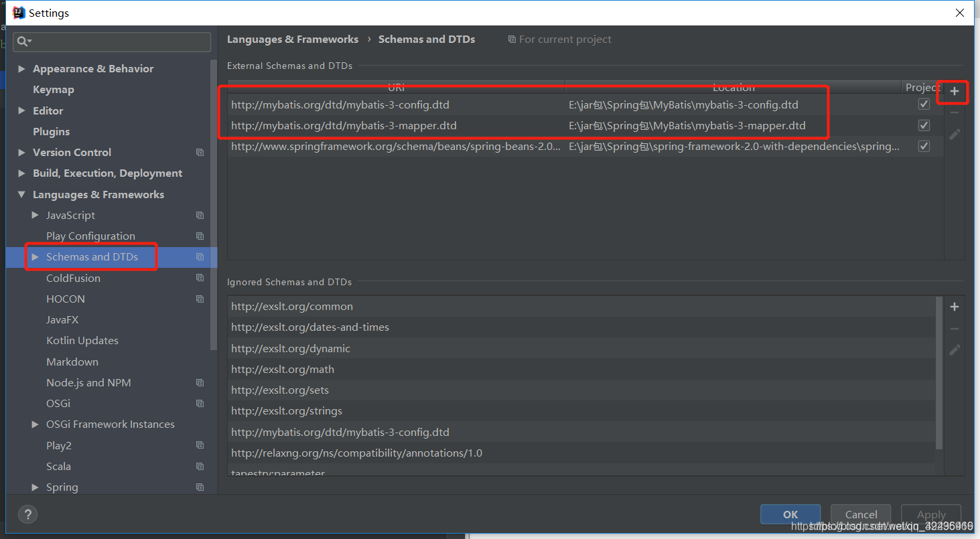Screen dimensions: 980x539
Task: Select the http://exslt.org/math entry
Action: [x=581, y=370]
